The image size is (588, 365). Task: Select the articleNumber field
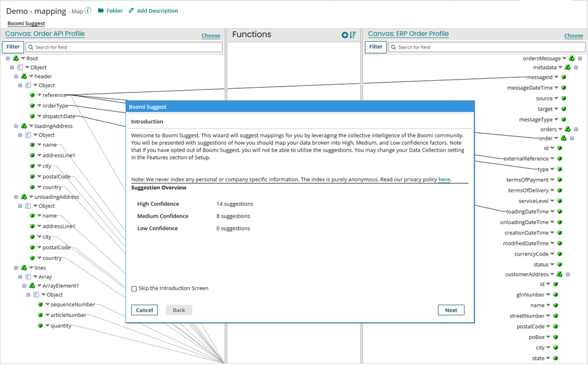click(68, 315)
